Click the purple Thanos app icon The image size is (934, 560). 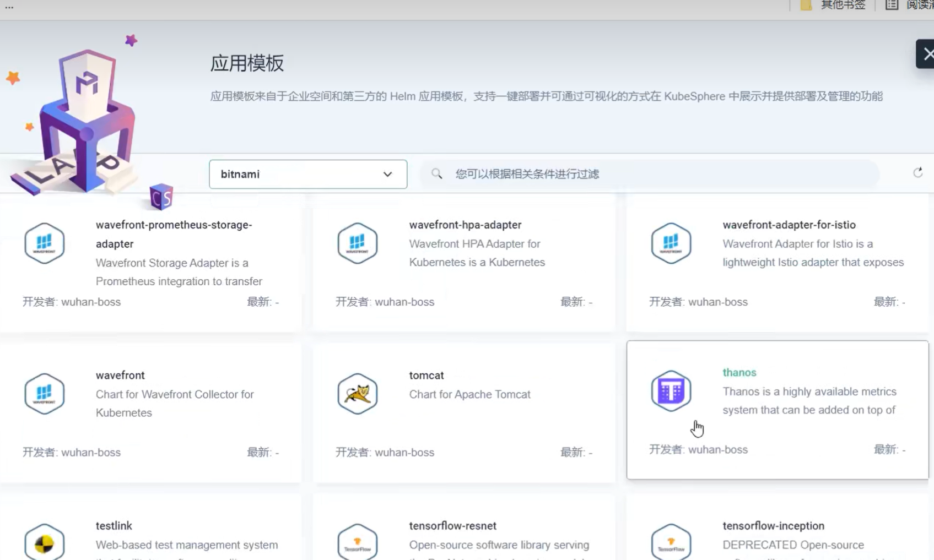tap(671, 391)
